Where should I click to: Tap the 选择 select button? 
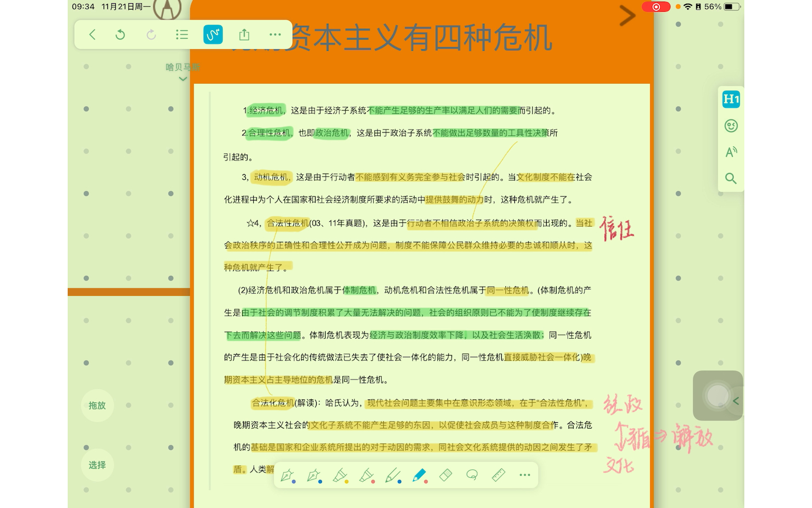point(97,465)
